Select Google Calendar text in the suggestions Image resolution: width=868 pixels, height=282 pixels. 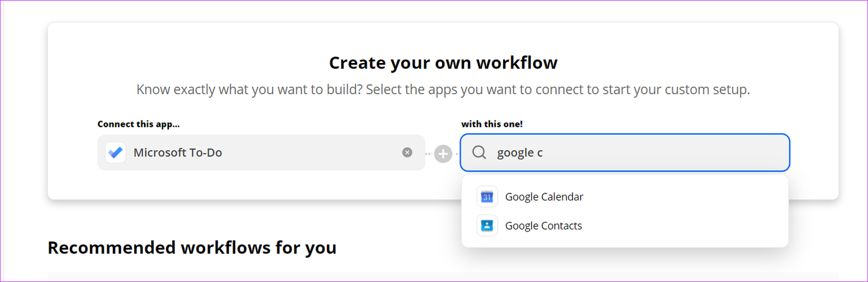[544, 197]
